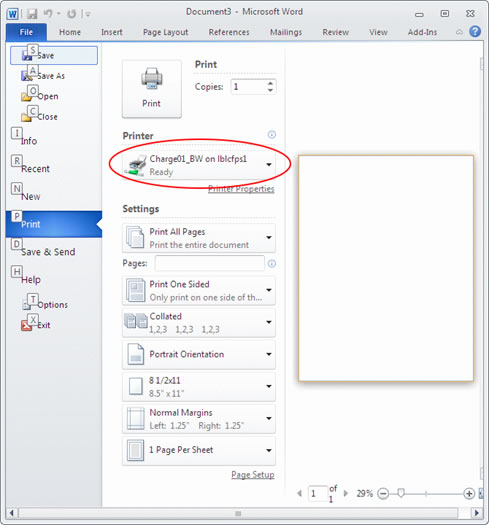Image resolution: width=489 pixels, height=525 pixels.
Task: Click Exit in the Backstage menu
Action: point(54,325)
